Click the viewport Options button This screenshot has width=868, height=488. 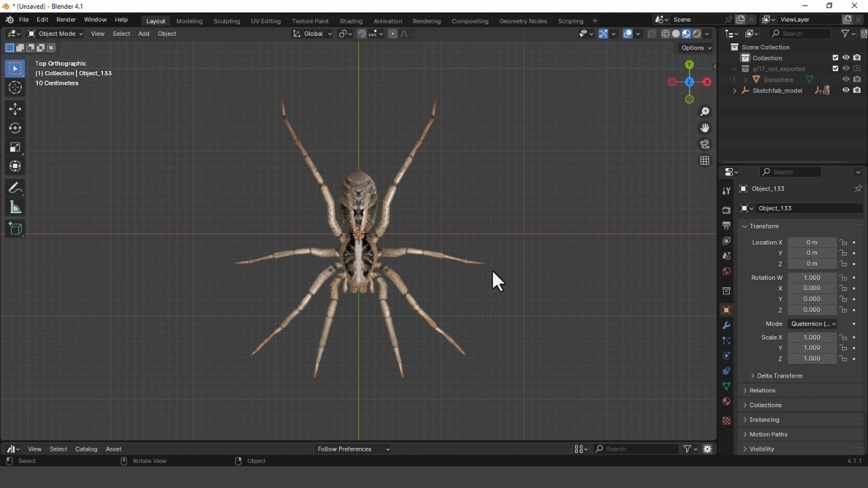(696, 47)
